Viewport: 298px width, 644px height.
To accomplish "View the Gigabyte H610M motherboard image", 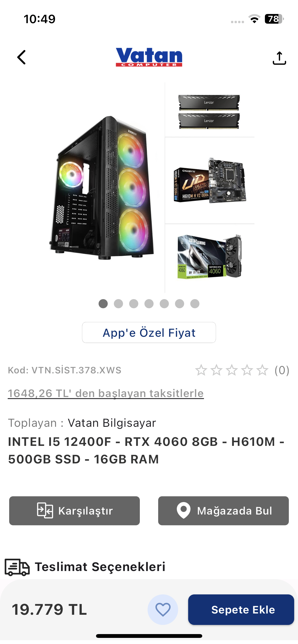I will coord(210,180).
